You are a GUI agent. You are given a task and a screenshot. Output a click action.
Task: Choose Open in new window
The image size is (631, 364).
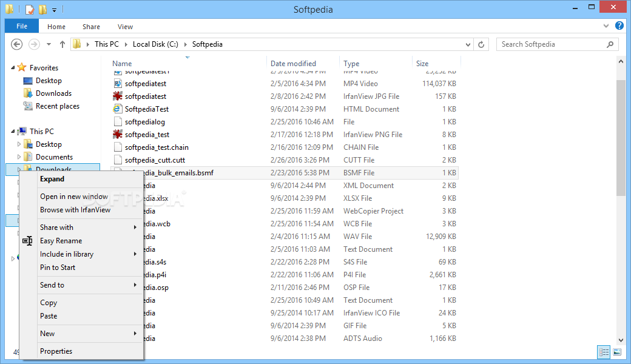coord(82,197)
